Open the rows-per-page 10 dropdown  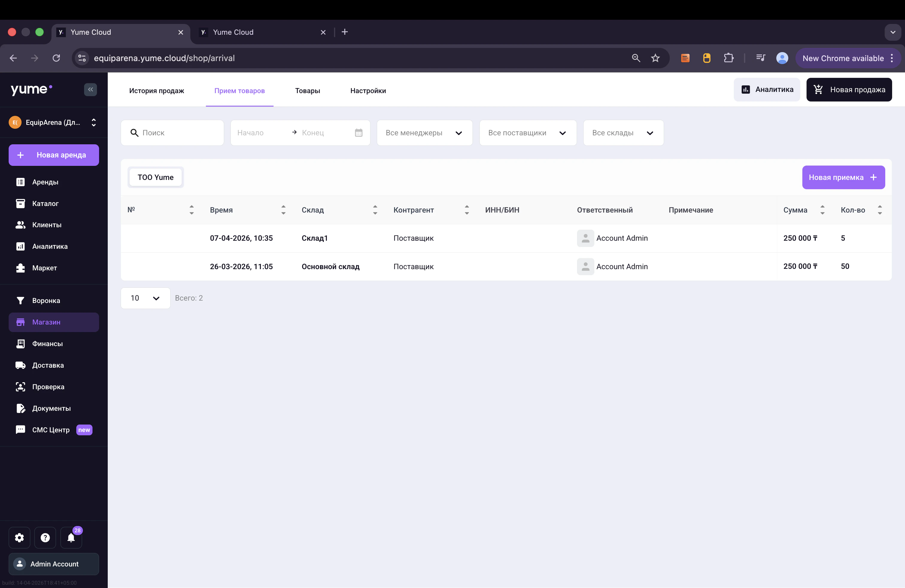145,298
